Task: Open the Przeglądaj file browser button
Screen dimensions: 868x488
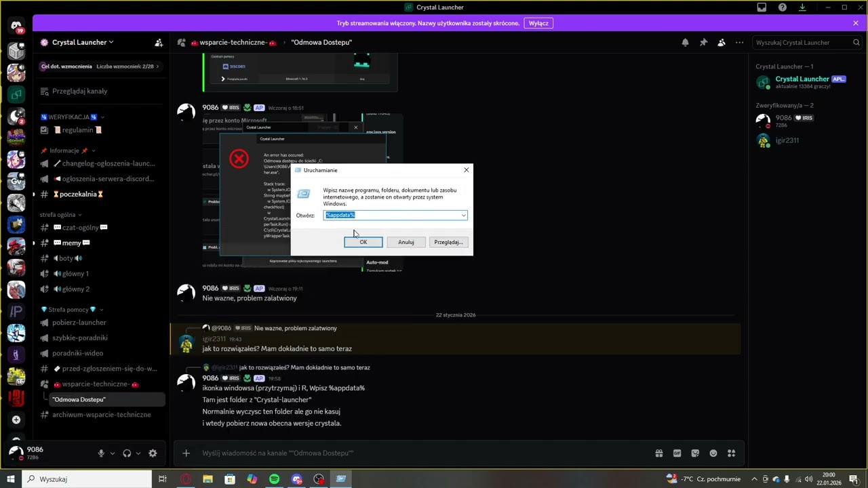Action: (448, 242)
